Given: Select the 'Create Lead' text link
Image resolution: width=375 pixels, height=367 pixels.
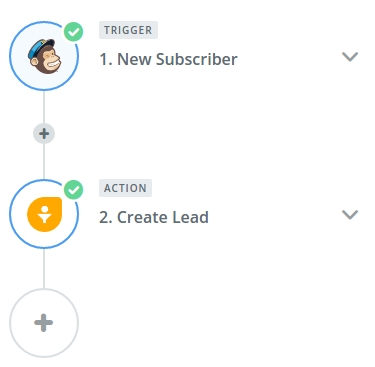Looking at the screenshot, I should coord(163,217).
